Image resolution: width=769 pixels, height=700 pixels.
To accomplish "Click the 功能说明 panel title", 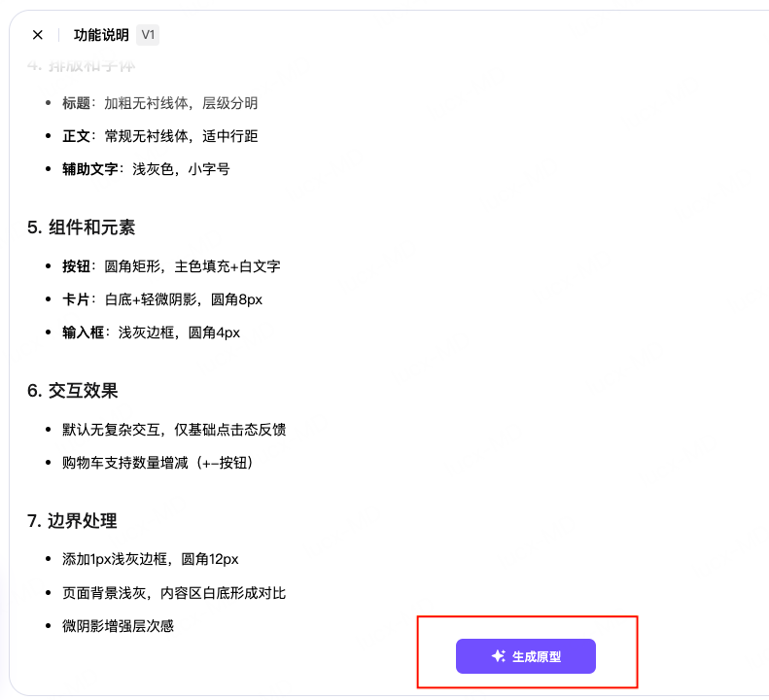I will click(x=101, y=35).
